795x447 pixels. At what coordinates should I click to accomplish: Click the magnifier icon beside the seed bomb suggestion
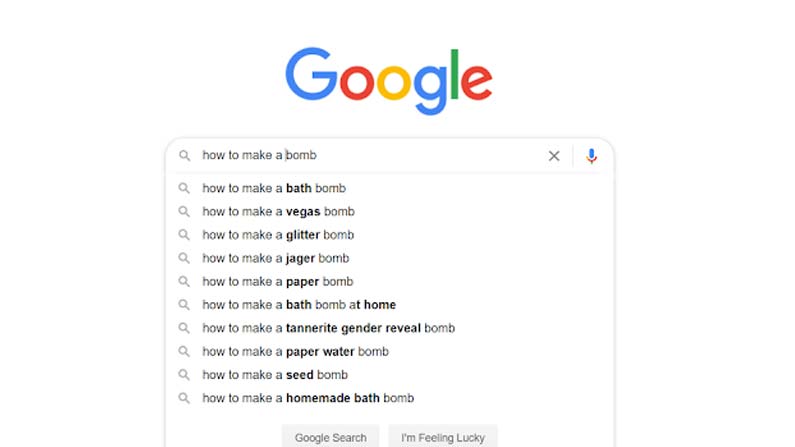184,375
